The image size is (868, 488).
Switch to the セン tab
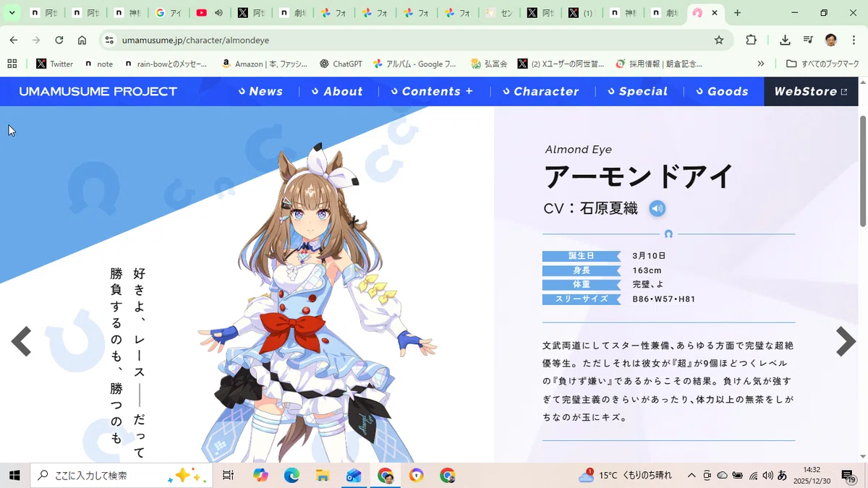coord(500,13)
